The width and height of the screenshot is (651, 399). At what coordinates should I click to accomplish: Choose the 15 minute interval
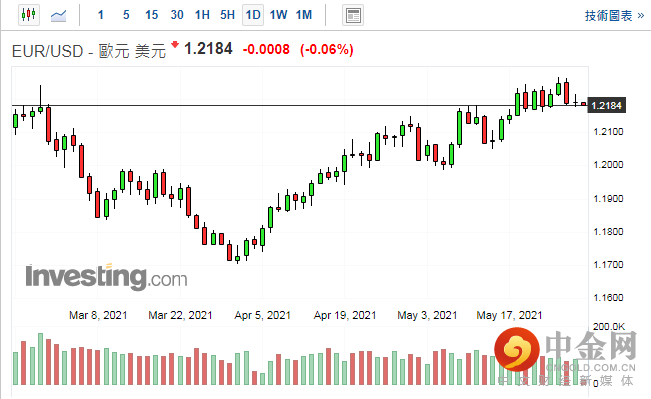(152, 15)
